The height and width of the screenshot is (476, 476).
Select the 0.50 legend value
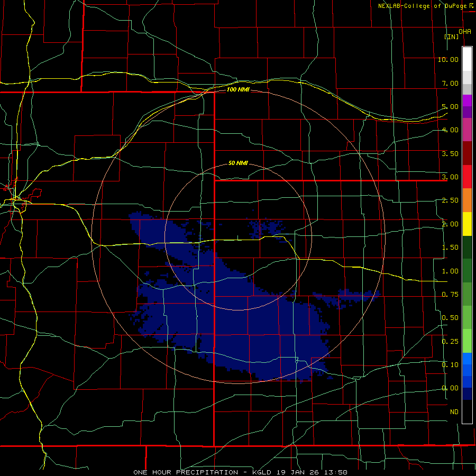(x=450, y=318)
